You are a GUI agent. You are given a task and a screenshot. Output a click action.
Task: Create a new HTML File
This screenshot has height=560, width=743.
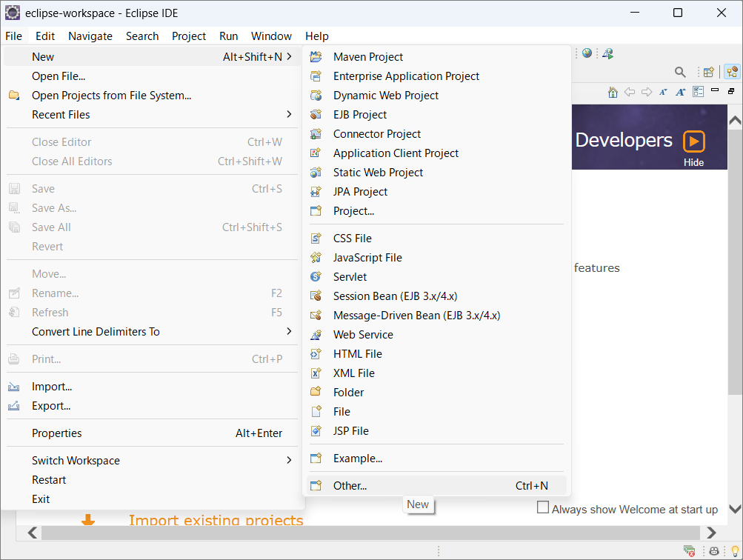436,354
